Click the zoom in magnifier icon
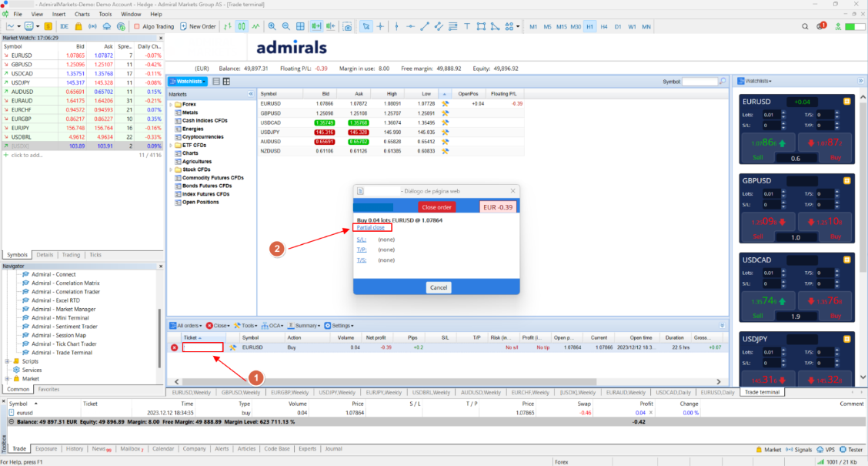868x466 pixels. [272, 26]
